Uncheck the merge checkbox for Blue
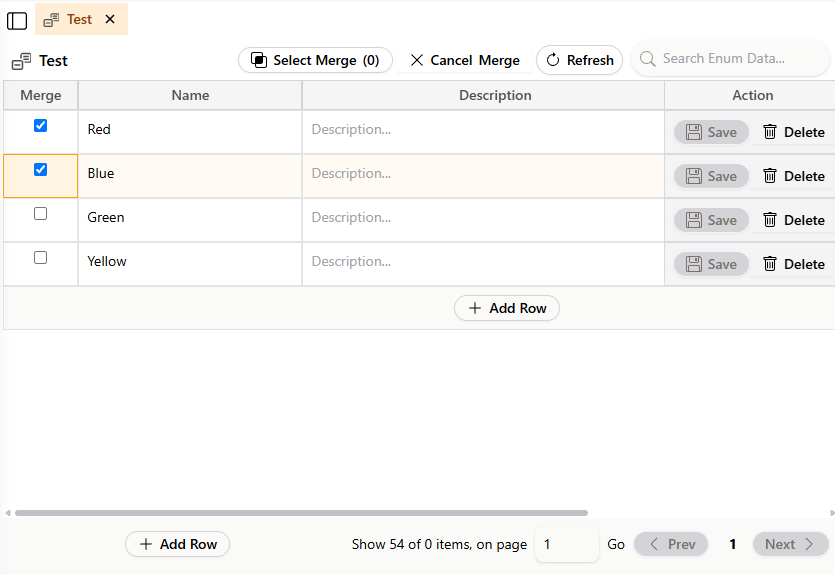 pyautogui.click(x=40, y=170)
